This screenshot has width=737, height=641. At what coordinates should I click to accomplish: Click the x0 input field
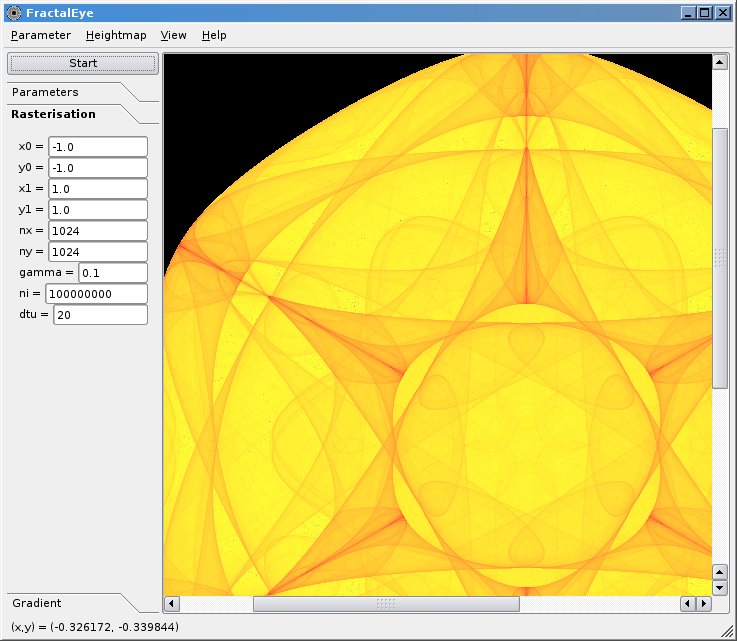pyautogui.click(x=98, y=147)
